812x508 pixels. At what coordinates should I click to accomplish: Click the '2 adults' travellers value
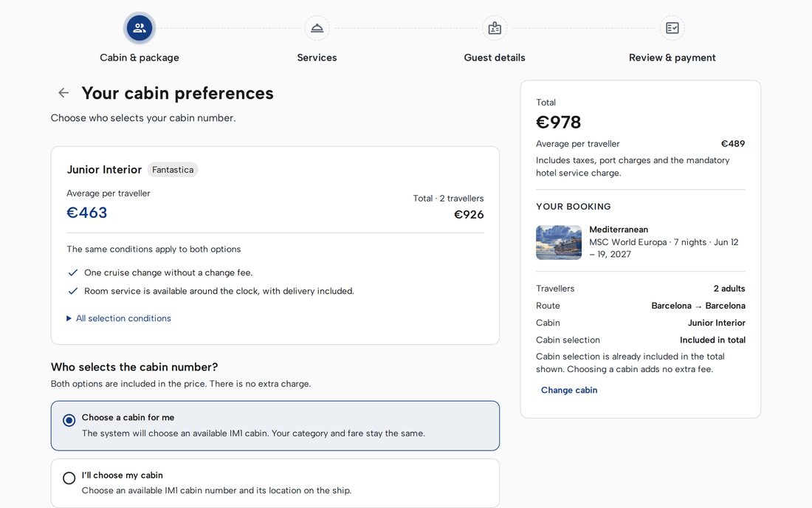[x=729, y=289]
